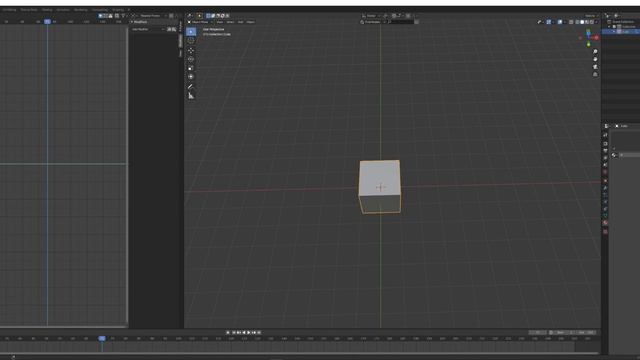Open the Texture properties tab
Screen dimensions: 640x360
605,231
